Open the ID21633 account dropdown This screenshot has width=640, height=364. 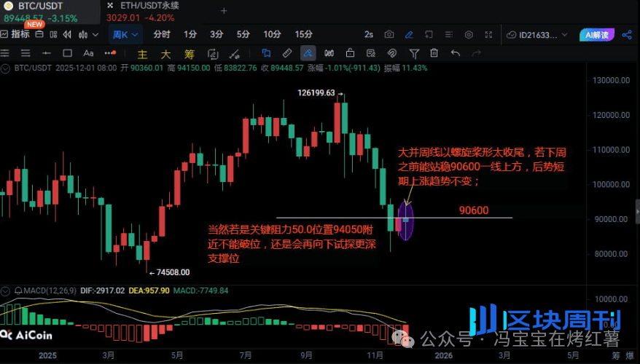click(536, 35)
